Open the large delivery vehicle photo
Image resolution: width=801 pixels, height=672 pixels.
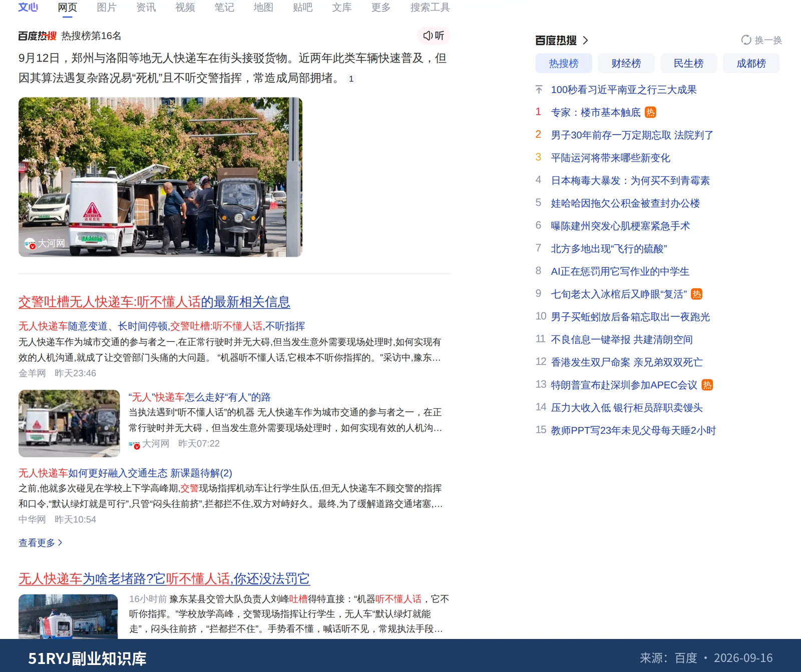click(x=160, y=177)
